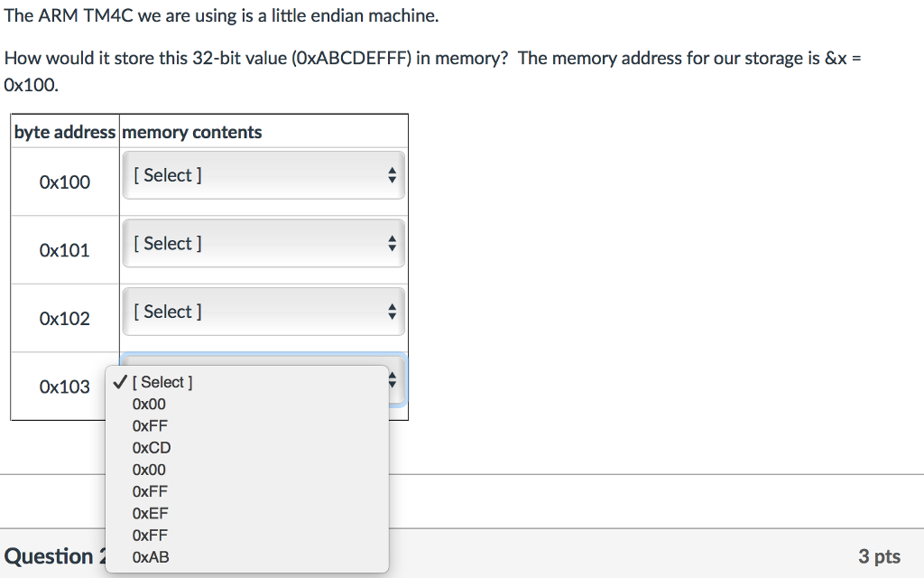Click the up-down arrows in the 0x101 row
Viewport: 924px width, 578px height.
tap(392, 244)
